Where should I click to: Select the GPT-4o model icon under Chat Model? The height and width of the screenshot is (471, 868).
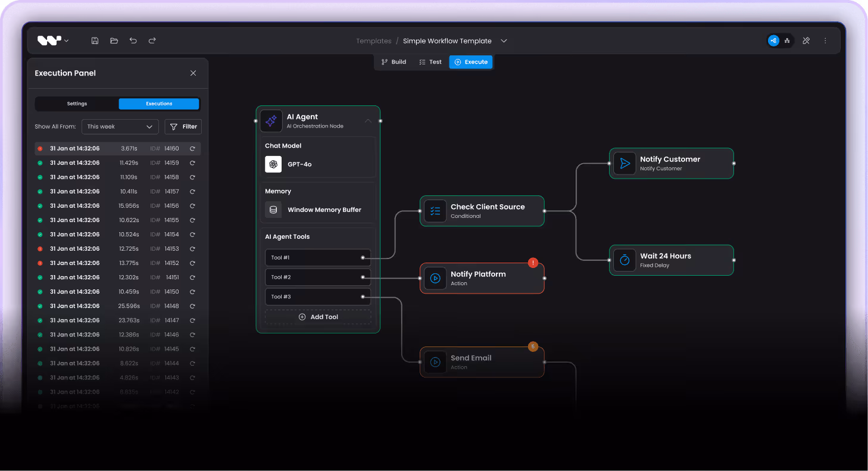coord(273,164)
